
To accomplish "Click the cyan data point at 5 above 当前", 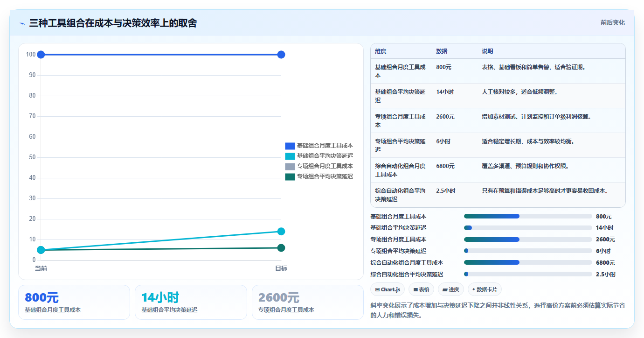I will click(41, 250).
